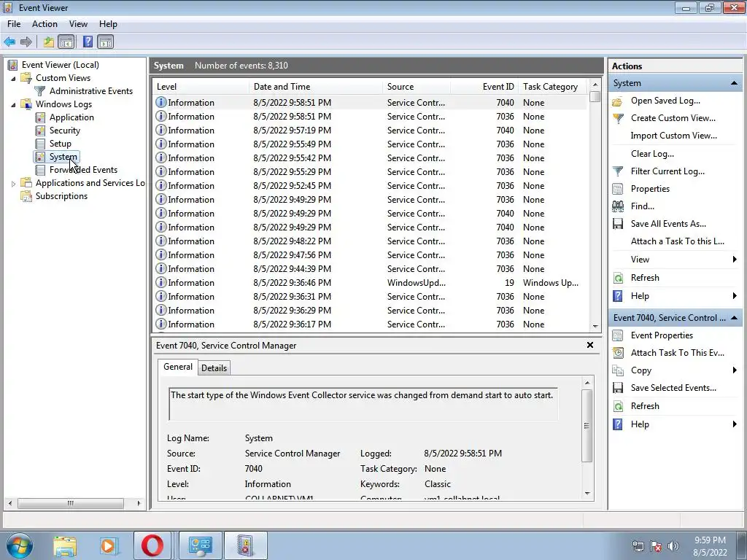Toggle the Show/Hide Action Pane toolbar icon
Image resolution: width=747 pixels, height=560 pixels.
coord(106,42)
